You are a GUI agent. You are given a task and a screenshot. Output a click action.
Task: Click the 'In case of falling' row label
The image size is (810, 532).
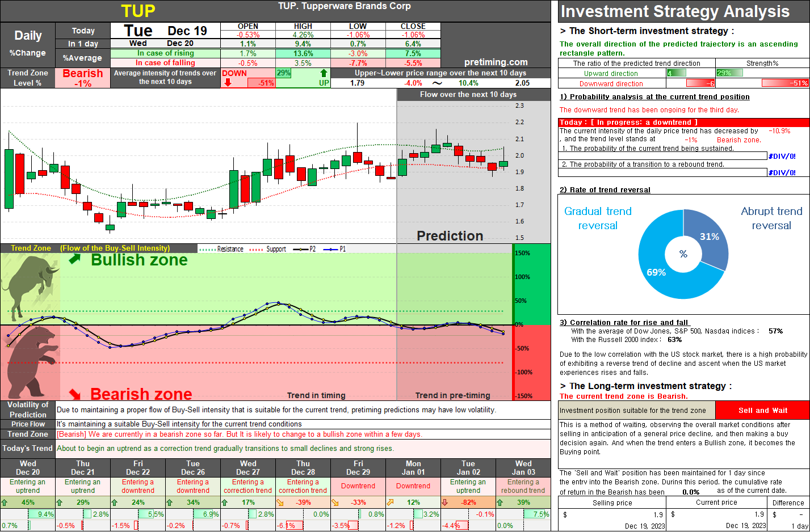(x=165, y=63)
